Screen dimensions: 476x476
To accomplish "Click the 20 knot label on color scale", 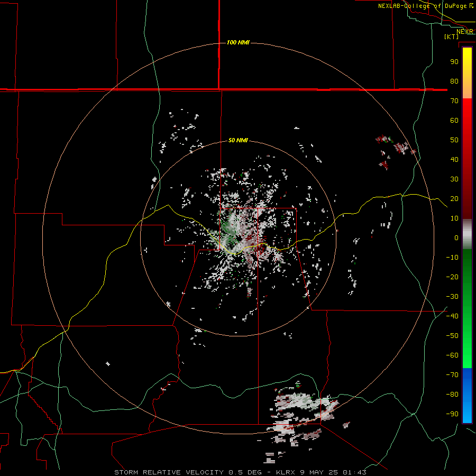I will 454,198.
